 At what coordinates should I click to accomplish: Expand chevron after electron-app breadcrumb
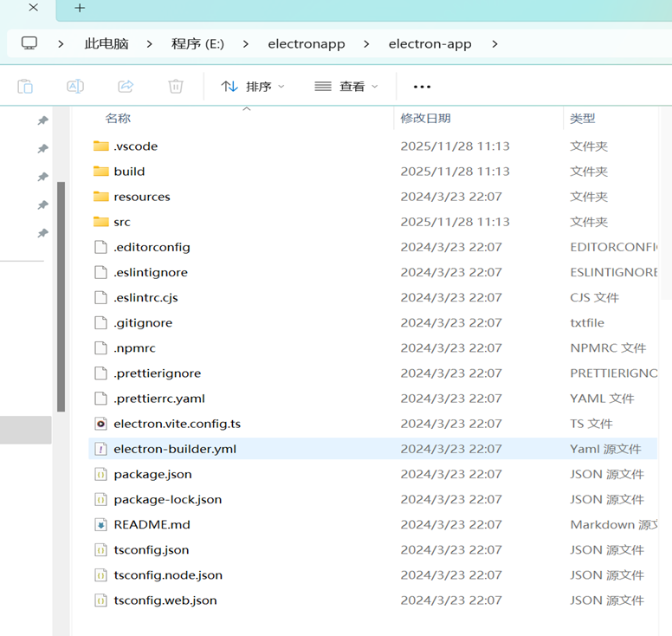tap(495, 43)
